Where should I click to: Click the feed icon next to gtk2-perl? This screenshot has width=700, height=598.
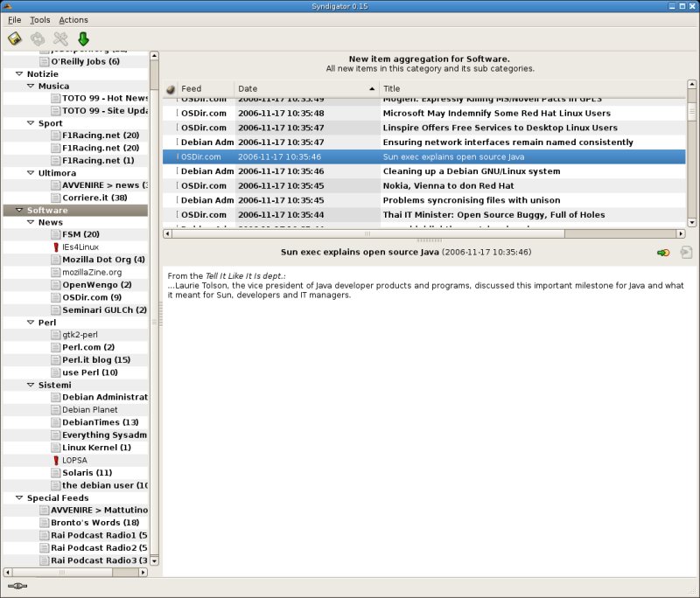click(x=55, y=335)
